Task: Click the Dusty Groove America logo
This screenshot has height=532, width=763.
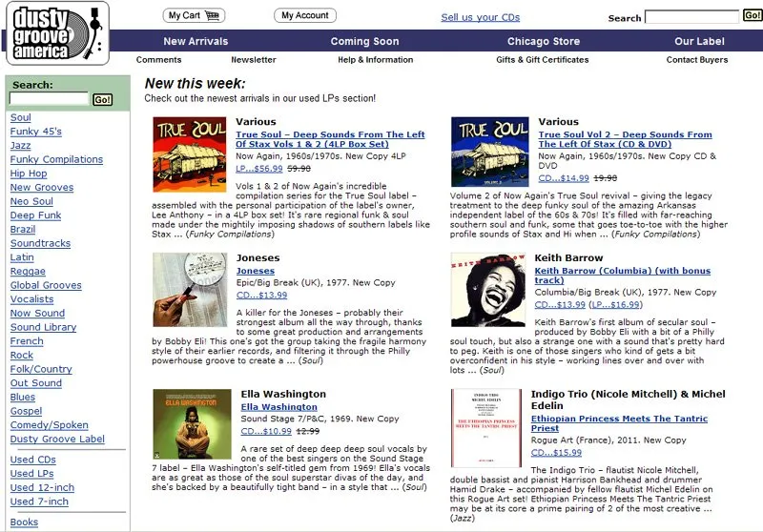Action: 57,33
